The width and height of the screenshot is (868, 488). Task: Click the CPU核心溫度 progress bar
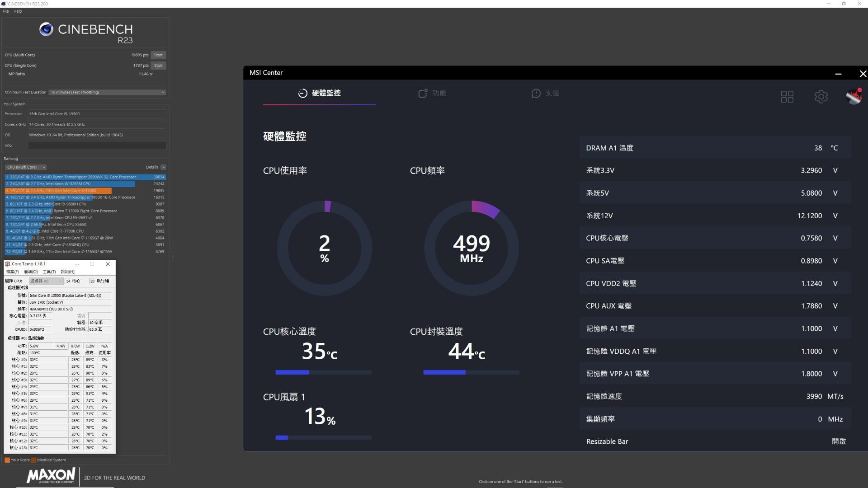point(323,372)
